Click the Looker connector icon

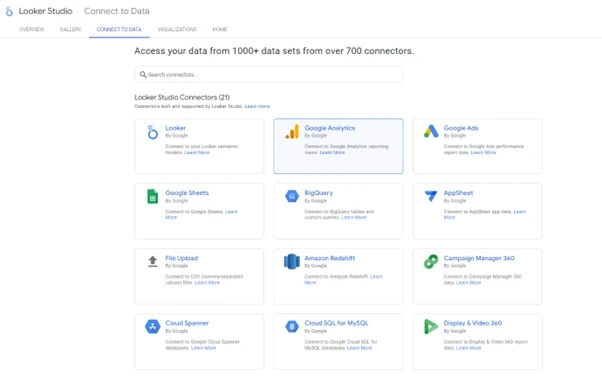[x=152, y=132]
